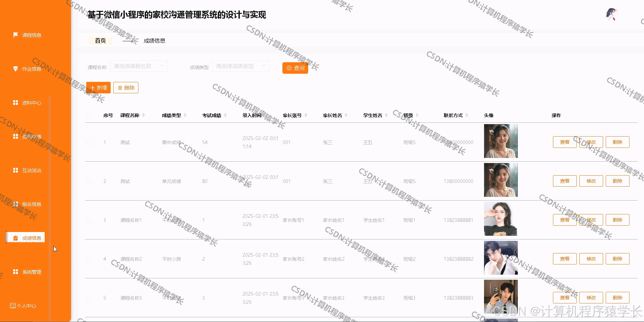
Task: Click 修改 for the 单元成绩 row
Action: point(591,181)
